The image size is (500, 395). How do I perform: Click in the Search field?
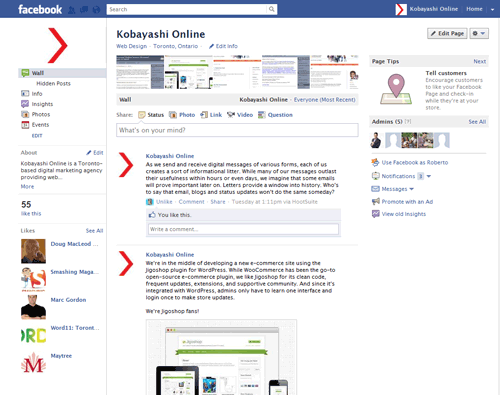coord(187,9)
